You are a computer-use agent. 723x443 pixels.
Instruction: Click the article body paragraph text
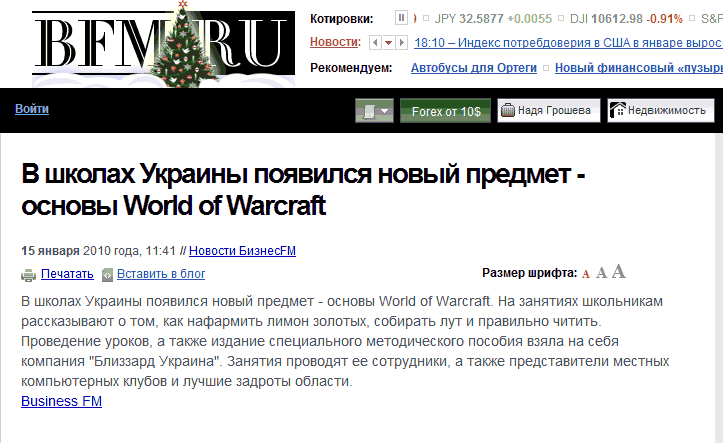[x=345, y=341]
